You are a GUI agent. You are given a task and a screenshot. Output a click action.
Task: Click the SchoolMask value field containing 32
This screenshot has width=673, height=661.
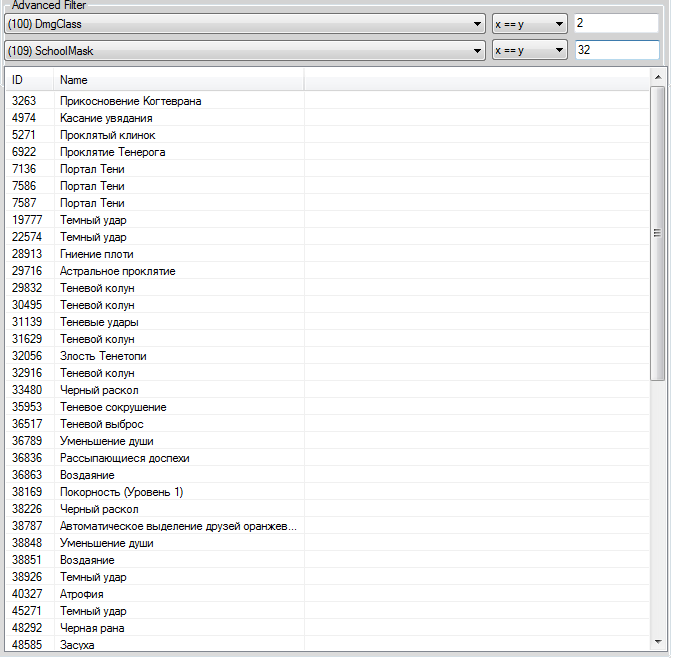pos(615,49)
